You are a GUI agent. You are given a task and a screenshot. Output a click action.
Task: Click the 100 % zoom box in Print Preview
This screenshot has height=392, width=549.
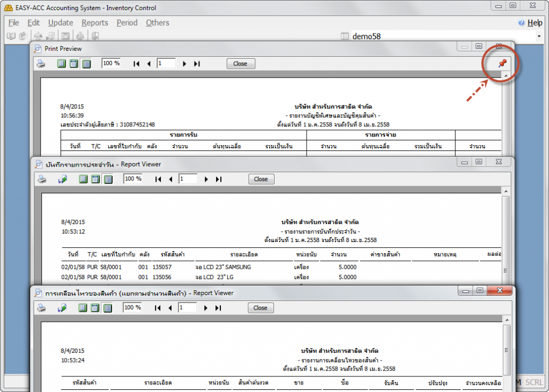click(112, 63)
